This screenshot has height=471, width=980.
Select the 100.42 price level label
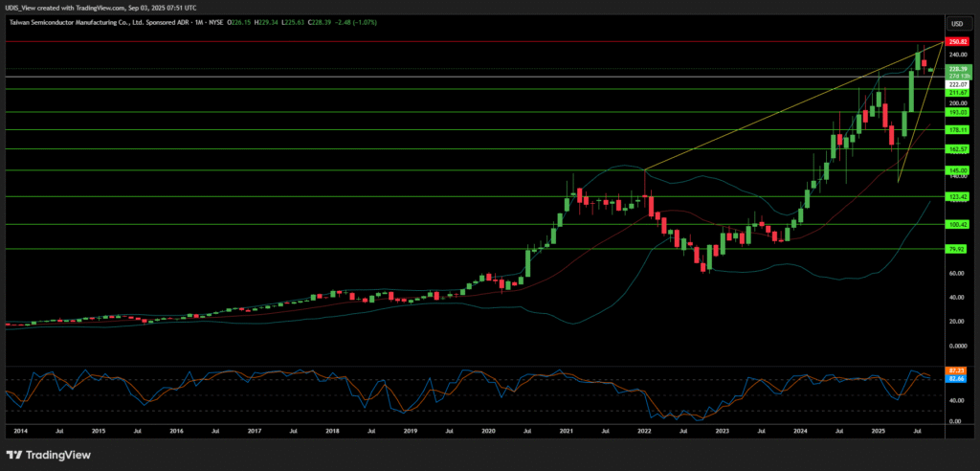956,224
